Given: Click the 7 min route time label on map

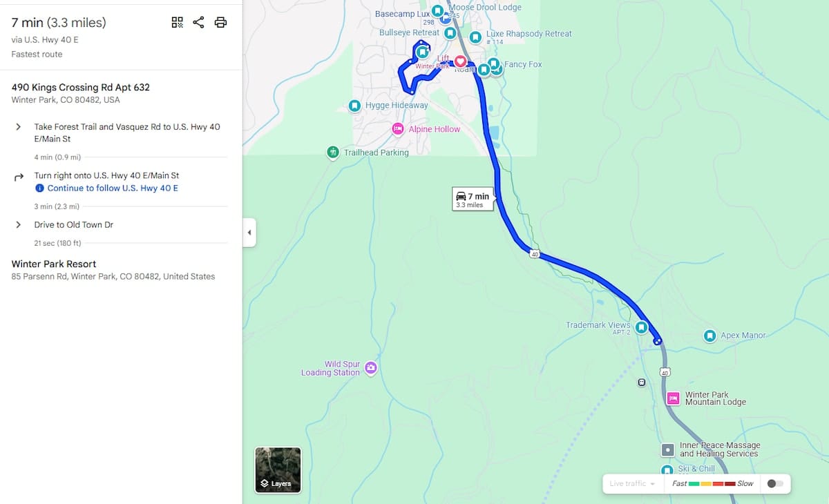Looking at the screenshot, I should (473, 199).
